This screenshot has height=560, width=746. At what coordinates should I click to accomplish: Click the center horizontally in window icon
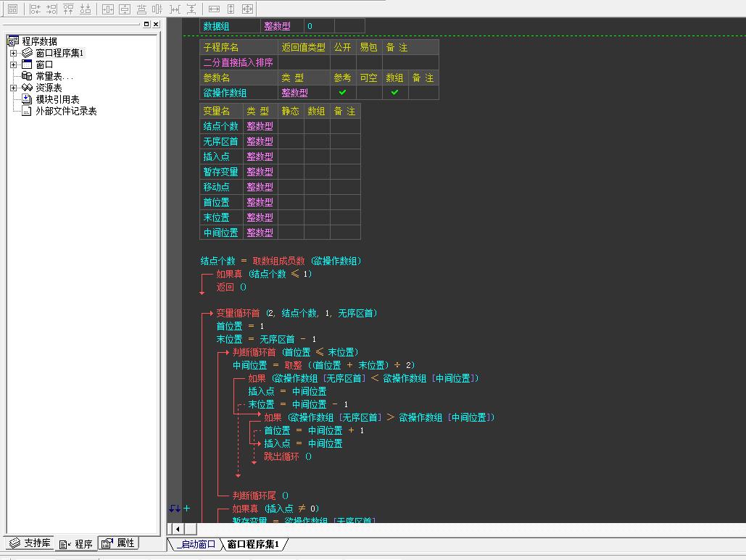(x=108, y=9)
